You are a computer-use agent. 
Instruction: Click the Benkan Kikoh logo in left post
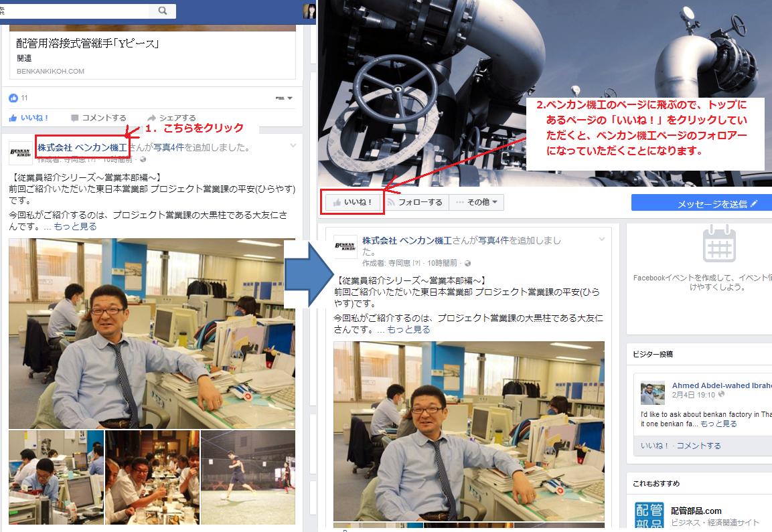[x=21, y=153]
